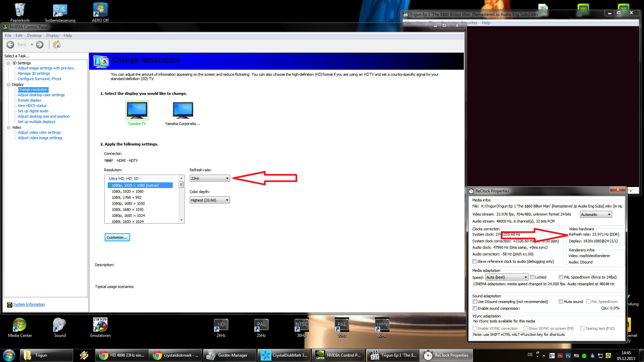Open the Display menu in menu bar

tap(52, 36)
